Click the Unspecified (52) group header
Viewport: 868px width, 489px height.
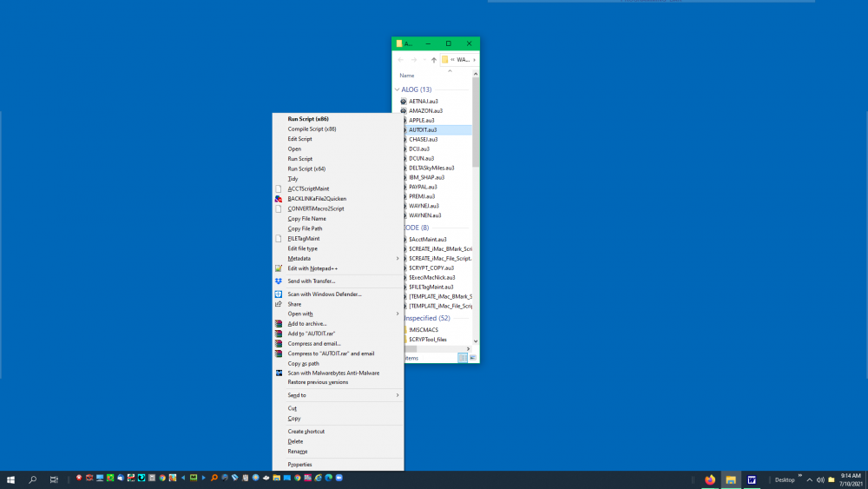point(427,318)
